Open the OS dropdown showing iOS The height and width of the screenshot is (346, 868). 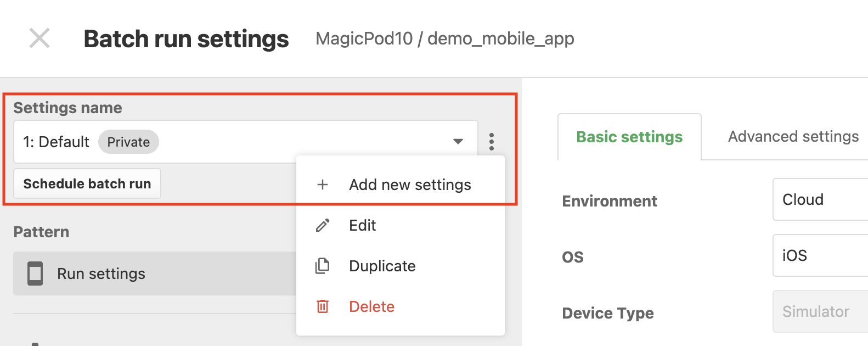coord(820,255)
